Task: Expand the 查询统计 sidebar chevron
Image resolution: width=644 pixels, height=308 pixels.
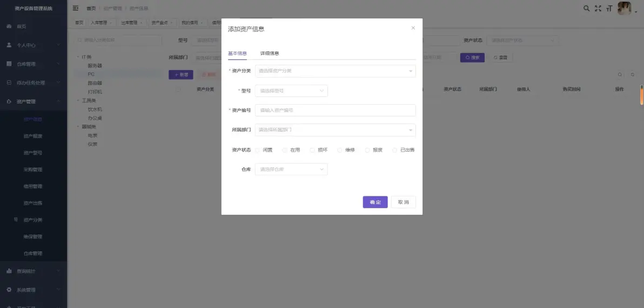Action: coord(58,271)
